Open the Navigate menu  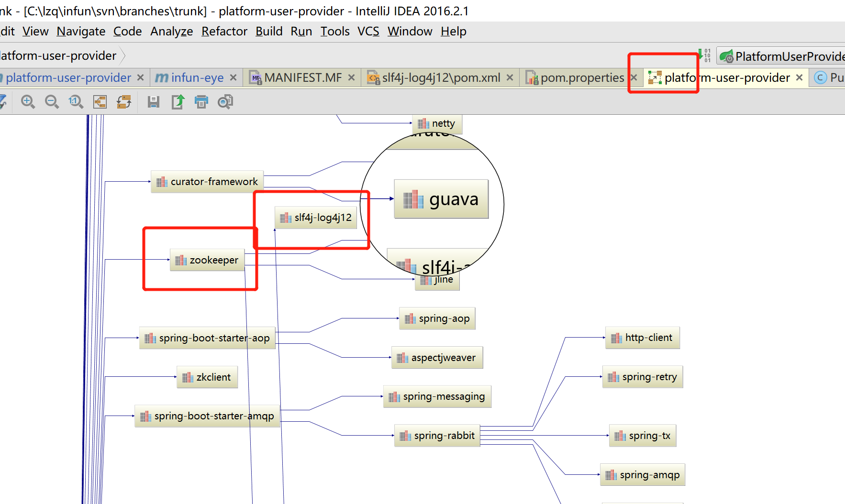click(x=81, y=32)
